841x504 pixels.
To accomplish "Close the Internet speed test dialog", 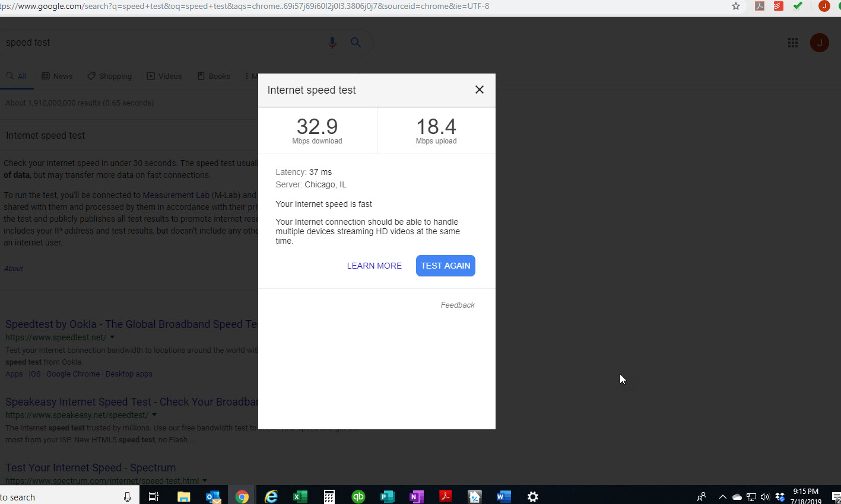I will [x=480, y=90].
